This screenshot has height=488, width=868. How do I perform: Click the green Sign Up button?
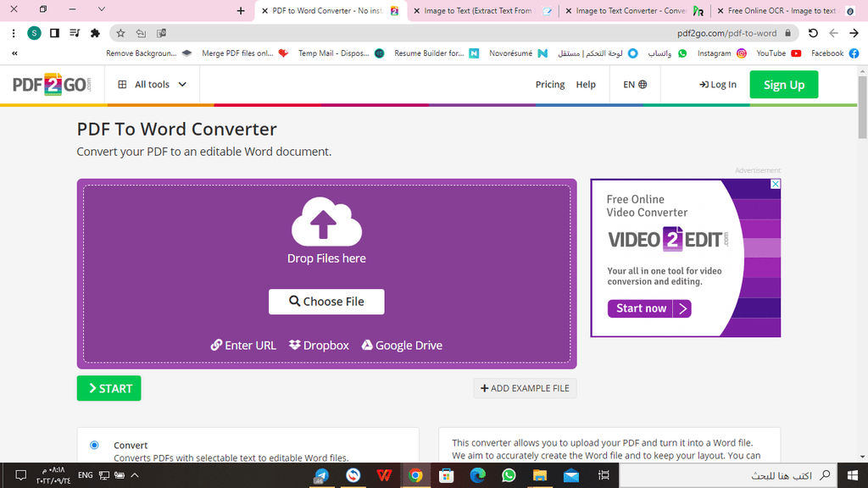click(x=784, y=85)
